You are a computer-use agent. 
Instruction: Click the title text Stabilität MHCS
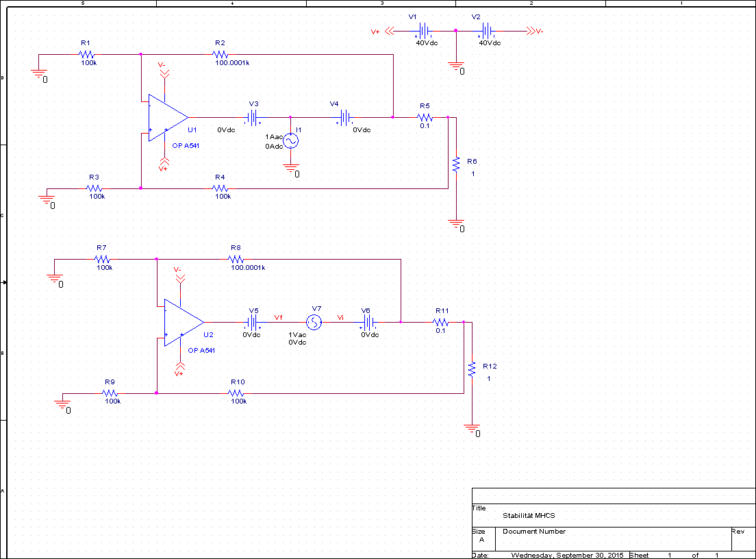pyautogui.click(x=529, y=516)
